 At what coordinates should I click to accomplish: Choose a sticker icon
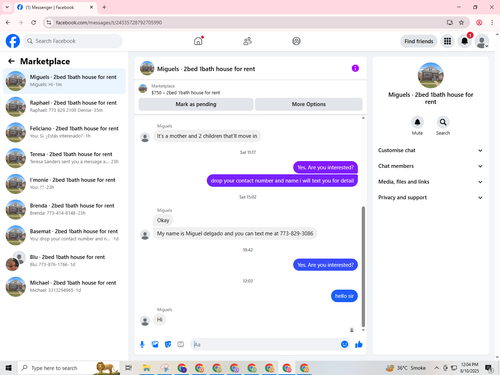tap(168, 344)
